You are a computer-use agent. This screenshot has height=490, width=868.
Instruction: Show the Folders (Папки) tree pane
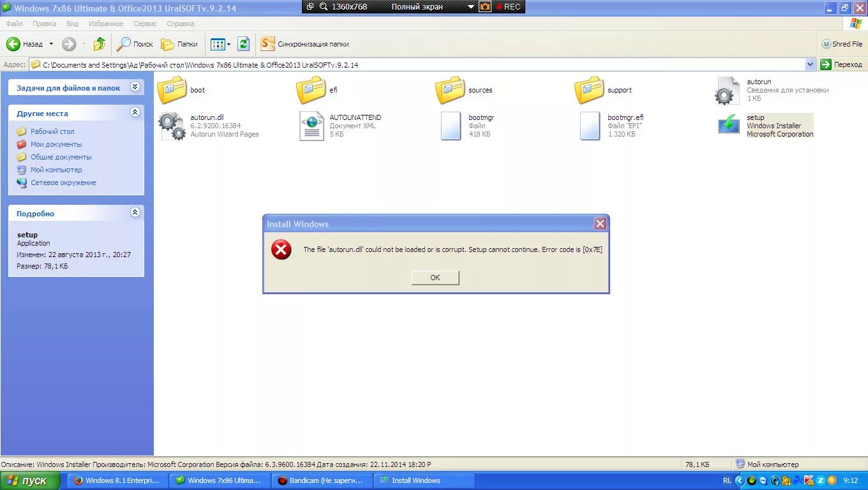click(179, 44)
